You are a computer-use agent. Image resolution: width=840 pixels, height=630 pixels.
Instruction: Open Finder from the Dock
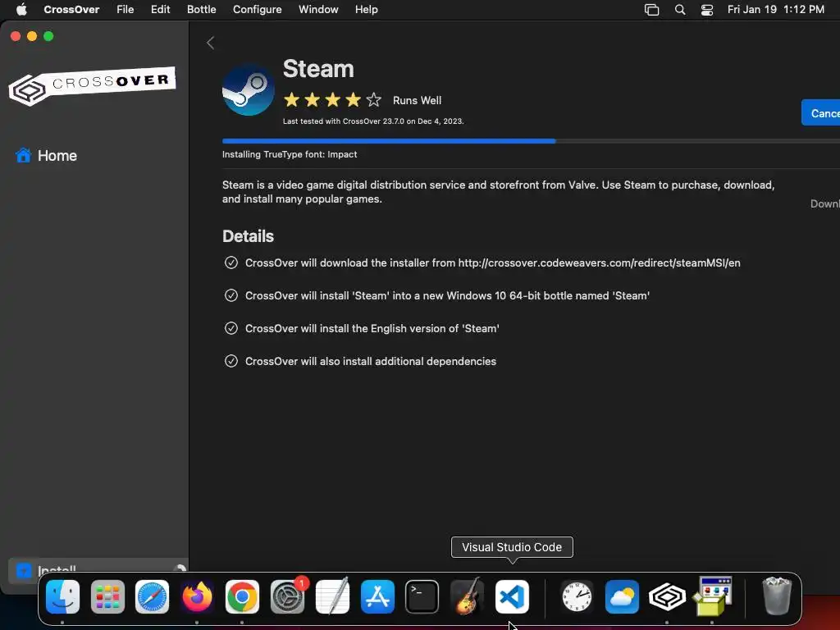pyautogui.click(x=62, y=596)
